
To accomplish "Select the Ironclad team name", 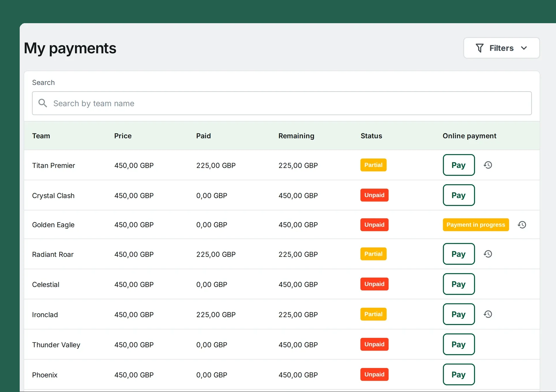I will pyautogui.click(x=45, y=315).
